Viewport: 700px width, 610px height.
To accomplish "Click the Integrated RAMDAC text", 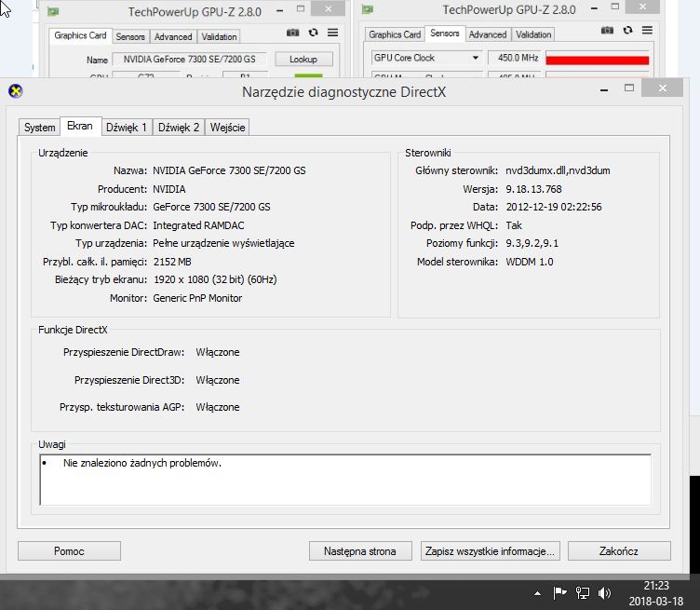I will [198, 225].
